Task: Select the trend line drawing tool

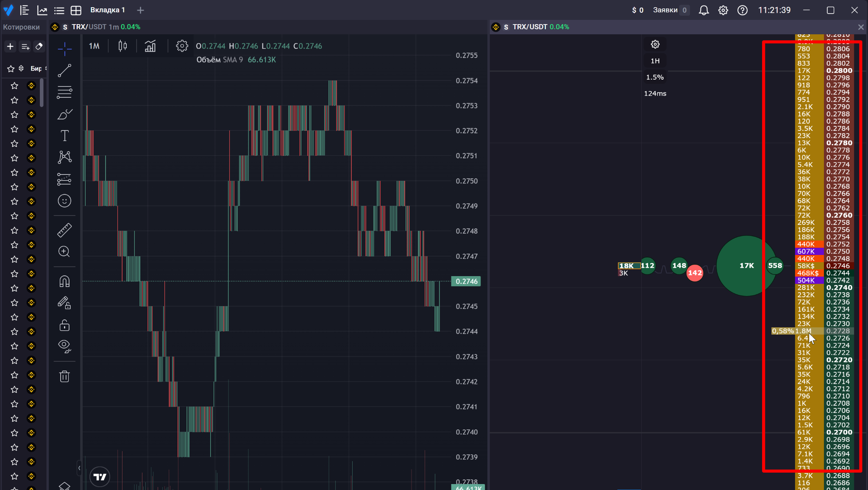Action: (x=64, y=70)
